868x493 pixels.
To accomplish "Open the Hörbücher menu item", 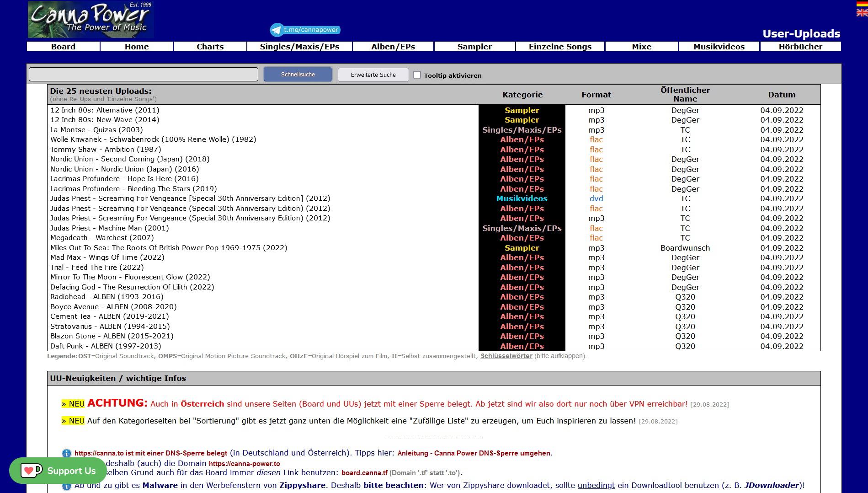I will pos(801,47).
